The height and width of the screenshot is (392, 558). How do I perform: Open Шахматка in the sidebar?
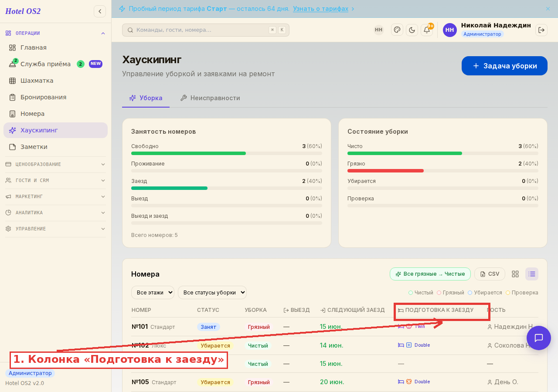55,81
